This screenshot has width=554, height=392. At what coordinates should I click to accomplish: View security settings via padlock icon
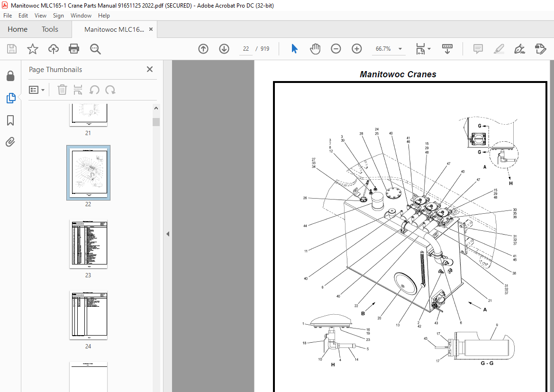click(10, 76)
